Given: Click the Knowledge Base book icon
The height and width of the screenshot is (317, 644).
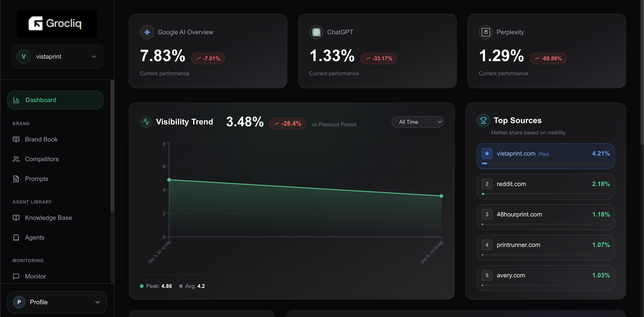Looking at the screenshot, I should [16, 218].
